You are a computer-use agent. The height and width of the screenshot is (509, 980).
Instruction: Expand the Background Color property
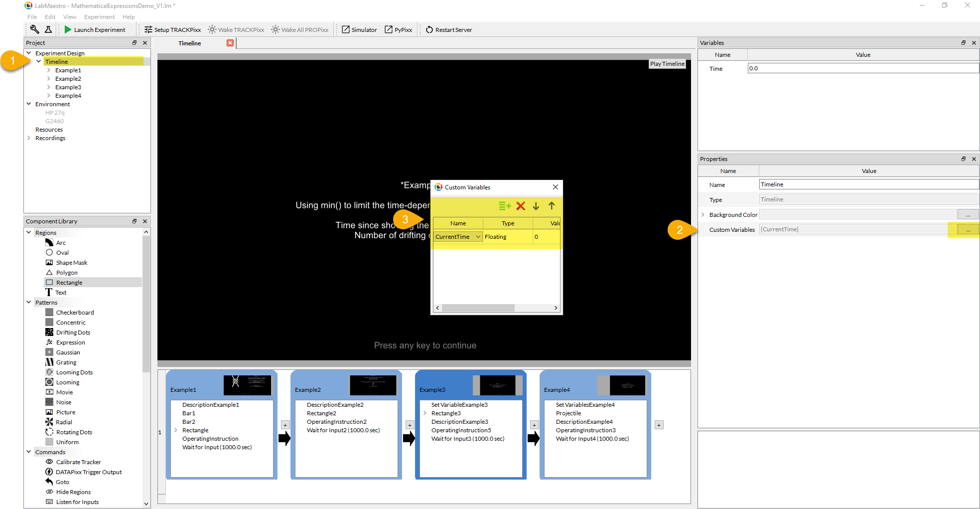pyautogui.click(x=703, y=215)
